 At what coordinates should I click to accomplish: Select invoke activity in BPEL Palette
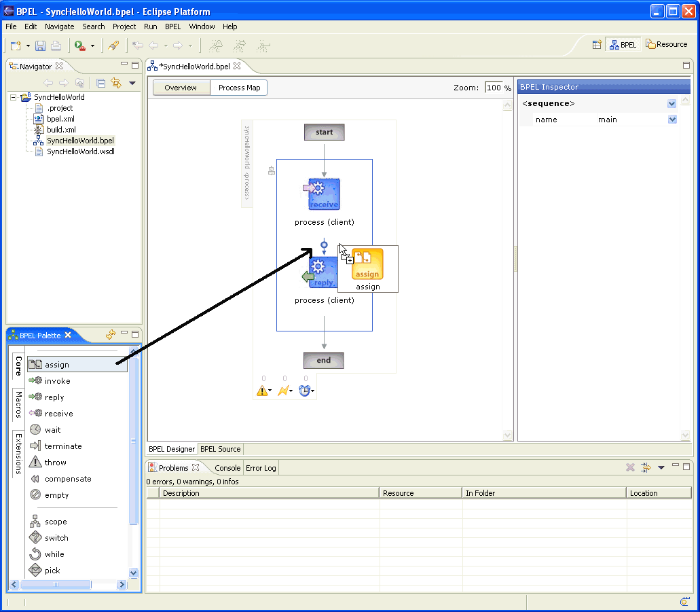[x=57, y=381]
